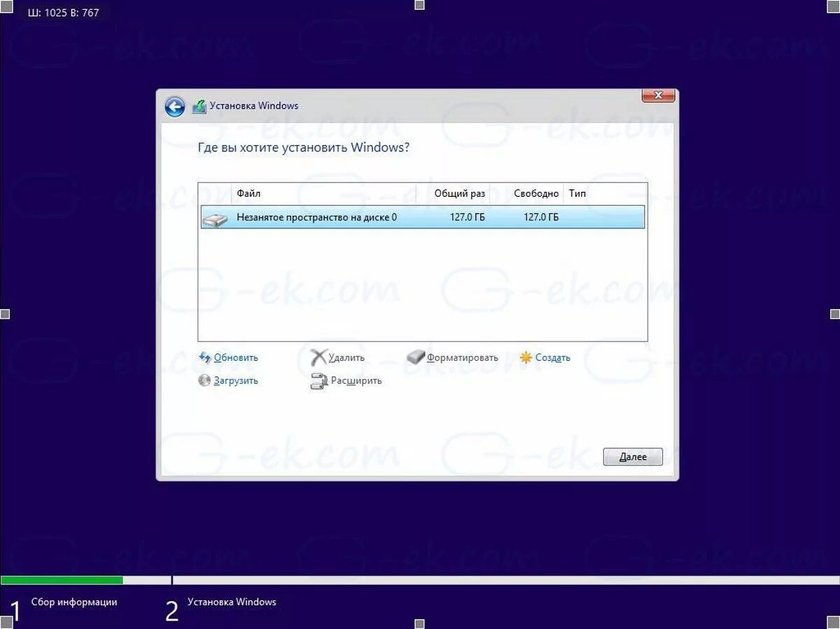Click total size 127.0 ГБ under Общий раз
Image resolution: width=840 pixels, height=629 pixels.
tap(468, 218)
